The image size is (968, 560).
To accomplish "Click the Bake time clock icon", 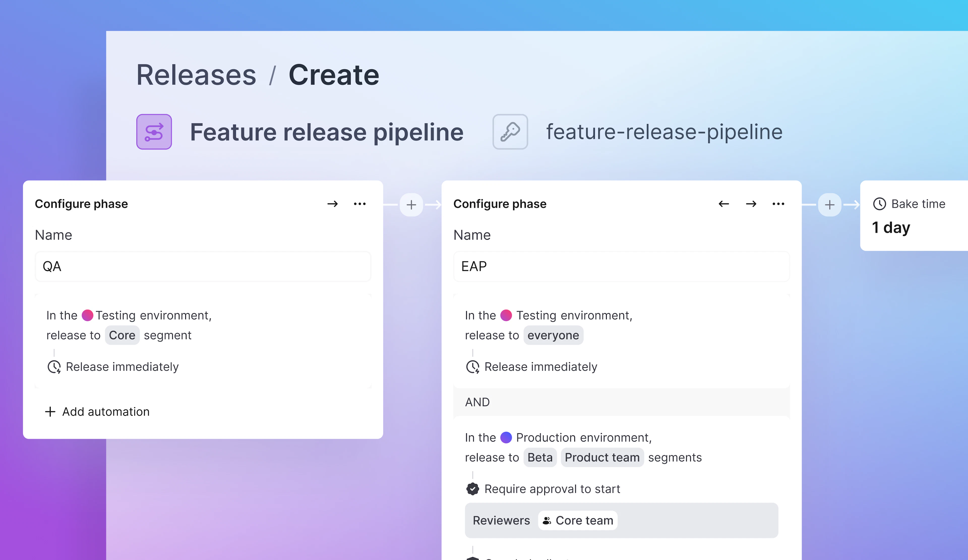I will tap(880, 204).
